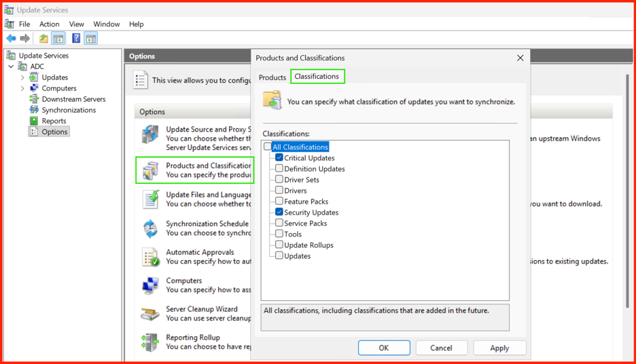Check the Driver Sets checkbox
The width and height of the screenshot is (636, 364).
(279, 179)
